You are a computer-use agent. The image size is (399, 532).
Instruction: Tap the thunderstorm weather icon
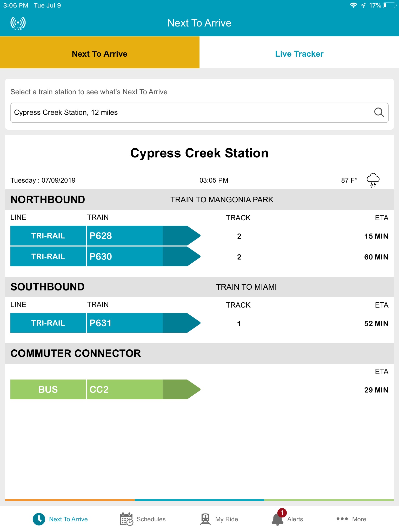pyautogui.click(x=373, y=180)
